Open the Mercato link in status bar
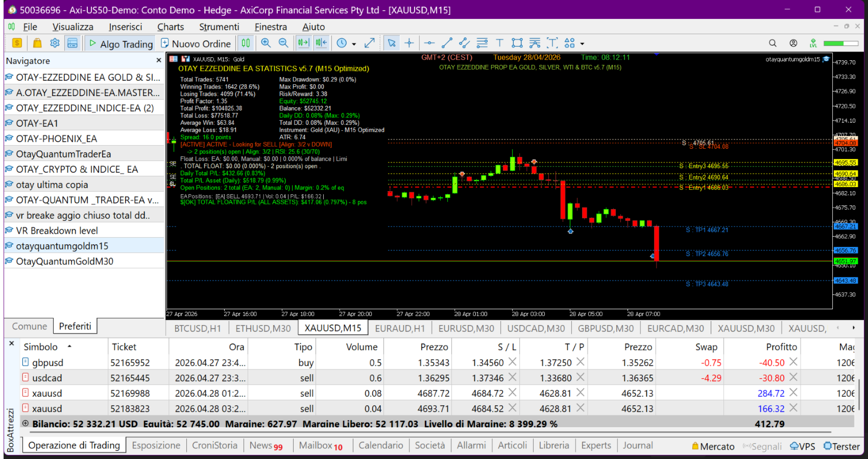The image size is (868, 459). point(713,446)
